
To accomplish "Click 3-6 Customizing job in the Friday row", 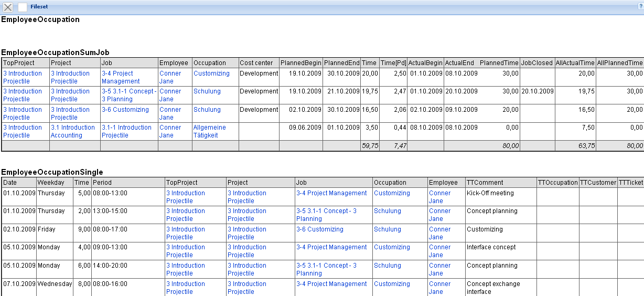I will pyautogui.click(x=319, y=229).
